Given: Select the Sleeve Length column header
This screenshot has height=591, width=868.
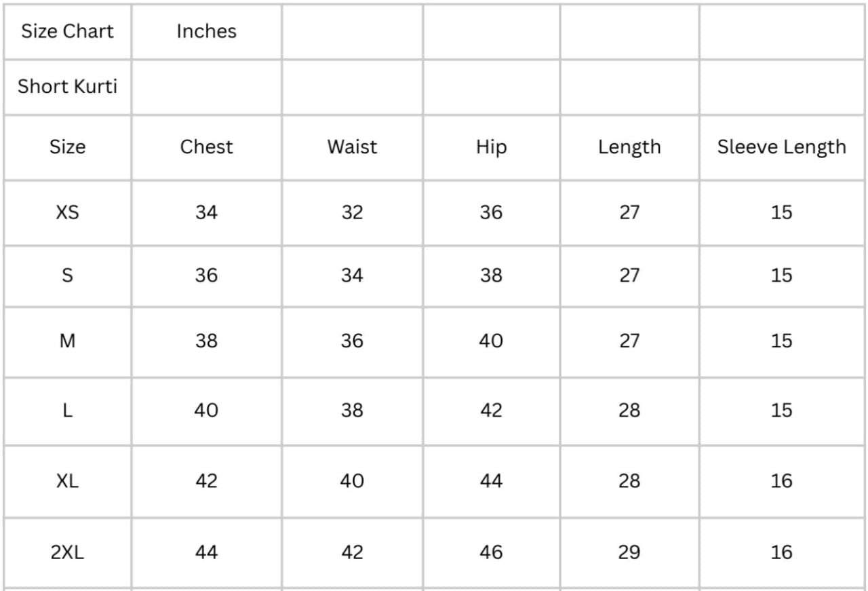Looking at the screenshot, I should [x=781, y=147].
